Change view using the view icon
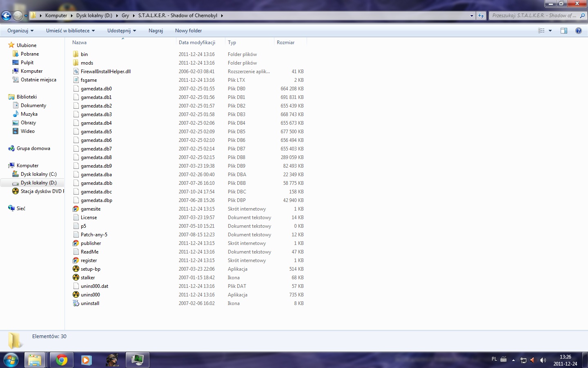 click(541, 31)
